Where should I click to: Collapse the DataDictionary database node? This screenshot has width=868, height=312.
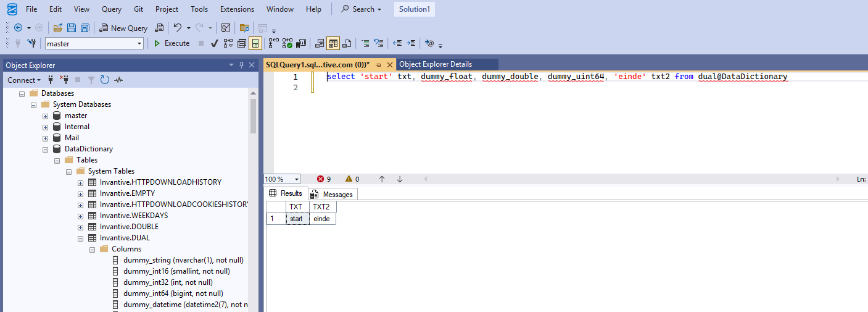coord(45,149)
